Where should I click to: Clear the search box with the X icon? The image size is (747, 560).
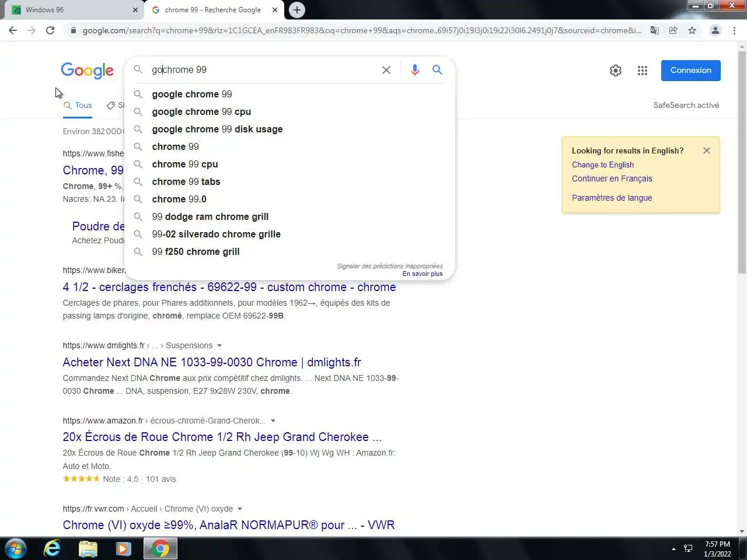click(386, 70)
